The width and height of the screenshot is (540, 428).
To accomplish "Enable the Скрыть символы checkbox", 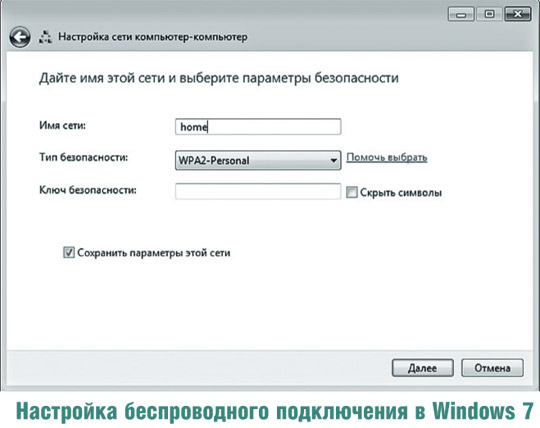I will (352, 192).
